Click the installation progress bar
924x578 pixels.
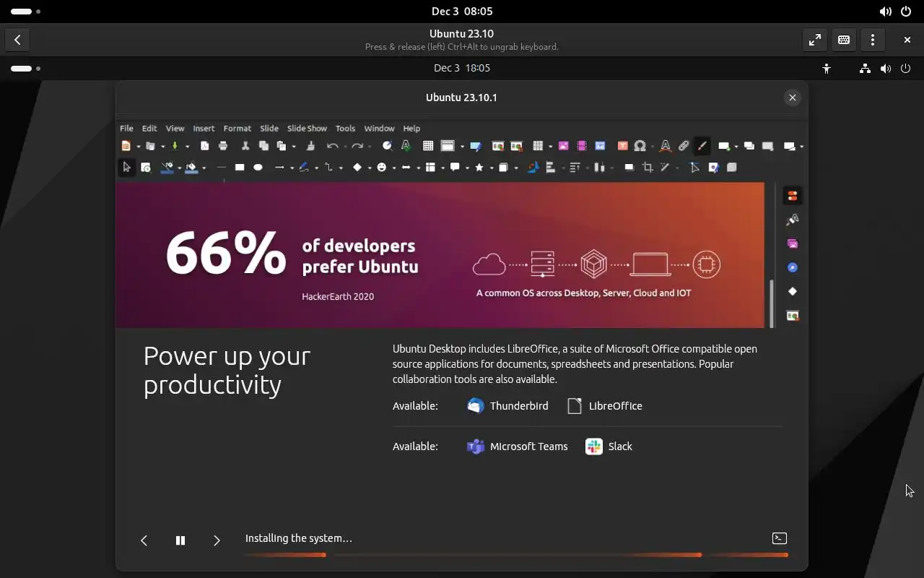[x=516, y=555]
